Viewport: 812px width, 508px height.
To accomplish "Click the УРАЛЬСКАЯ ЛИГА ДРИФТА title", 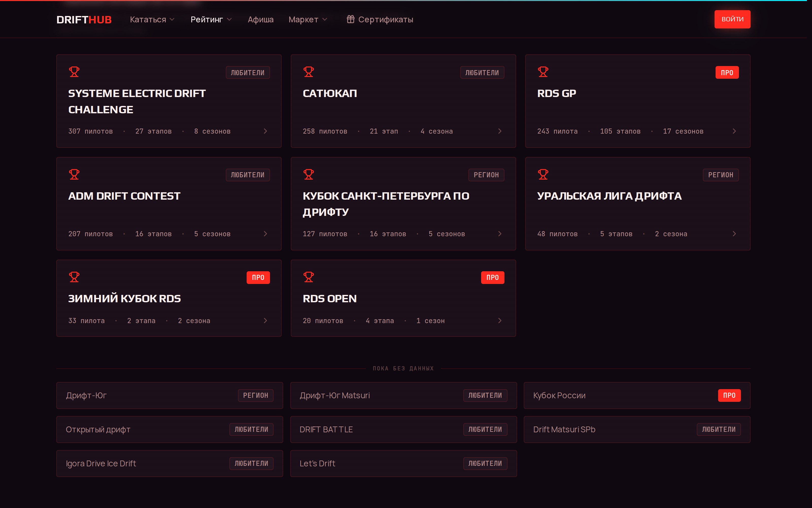I will [609, 196].
